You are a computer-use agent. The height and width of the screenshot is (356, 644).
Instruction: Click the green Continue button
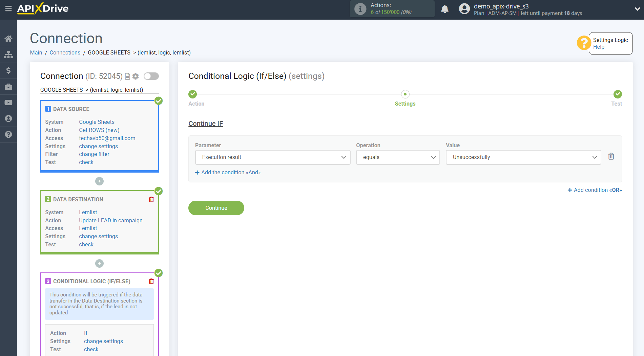(x=216, y=208)
